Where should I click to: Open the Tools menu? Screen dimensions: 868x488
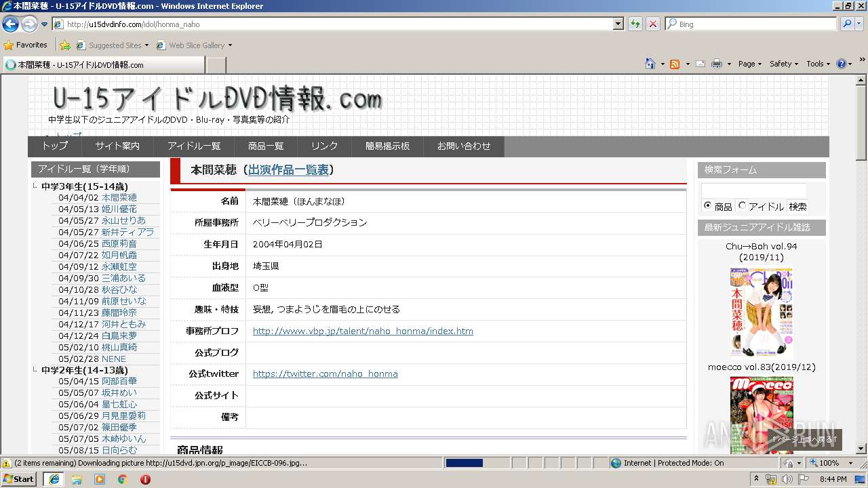point(818,64)
